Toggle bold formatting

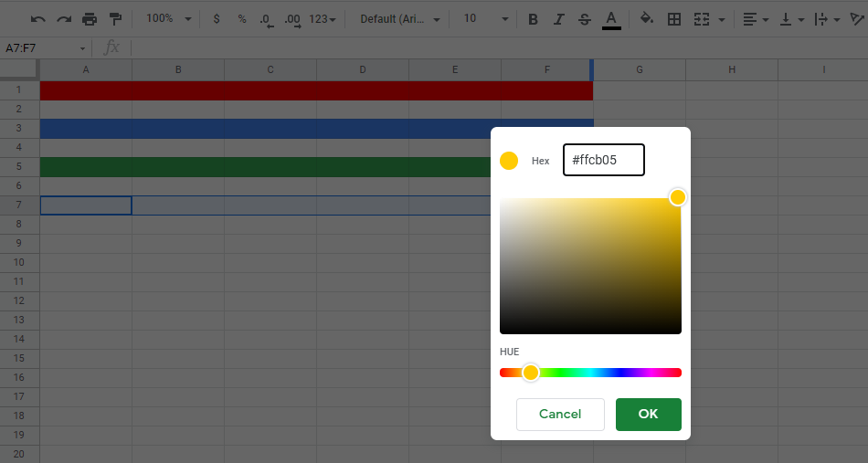[x=533, y=19]
